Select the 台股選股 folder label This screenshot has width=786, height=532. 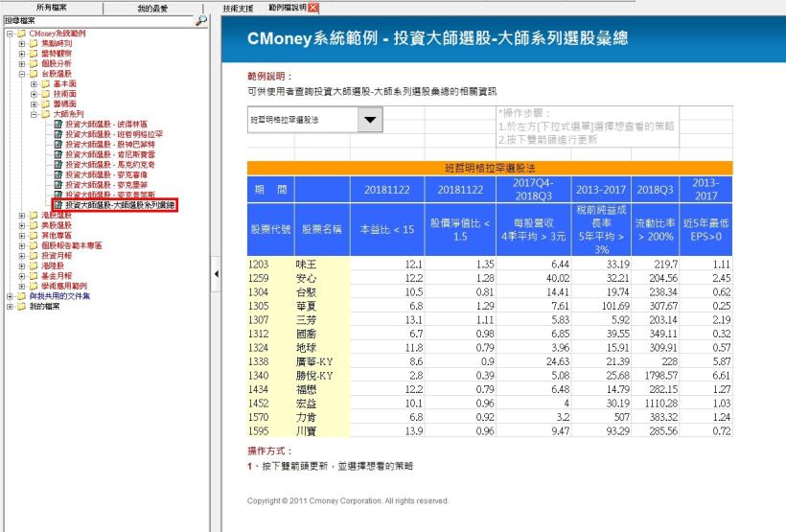(57, 74)
